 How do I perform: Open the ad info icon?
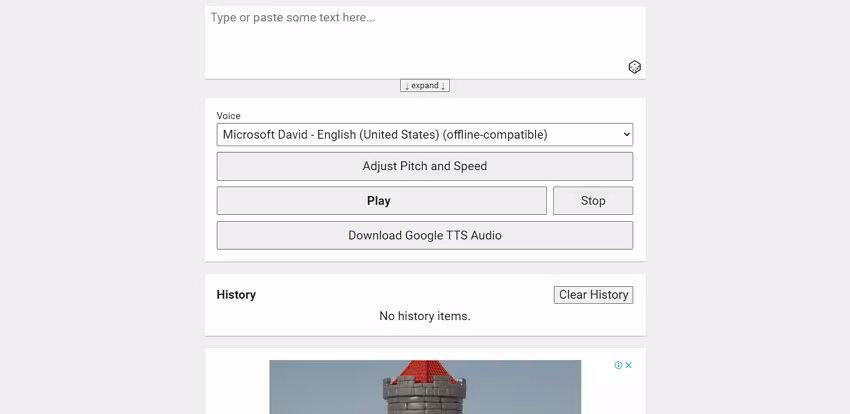pos(619,365)
